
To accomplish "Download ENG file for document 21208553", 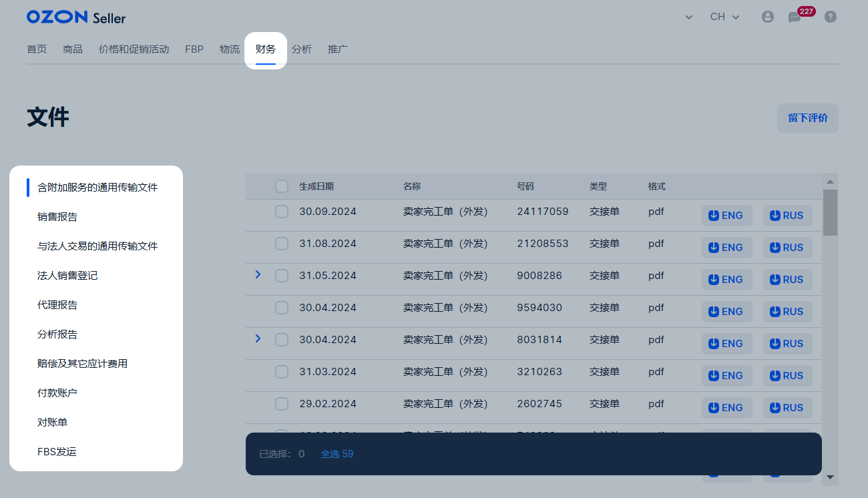I will [726, 248].
